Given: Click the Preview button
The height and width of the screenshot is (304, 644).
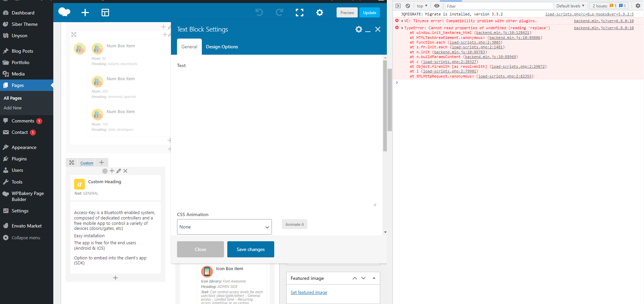Looking at the screenshot, I should [347, 12].
